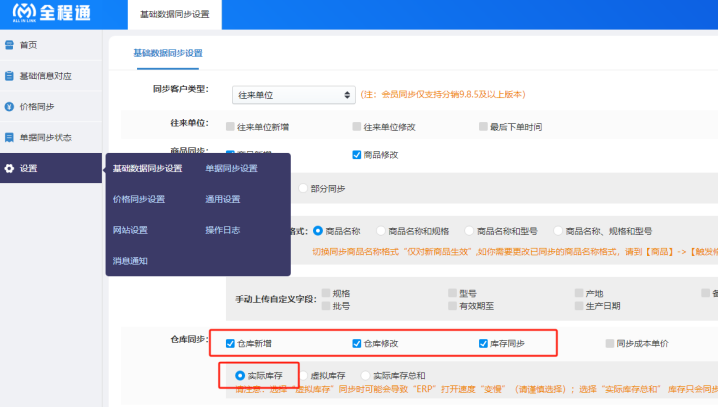Select 设置 in the sidebar

[x=51, y=168]
